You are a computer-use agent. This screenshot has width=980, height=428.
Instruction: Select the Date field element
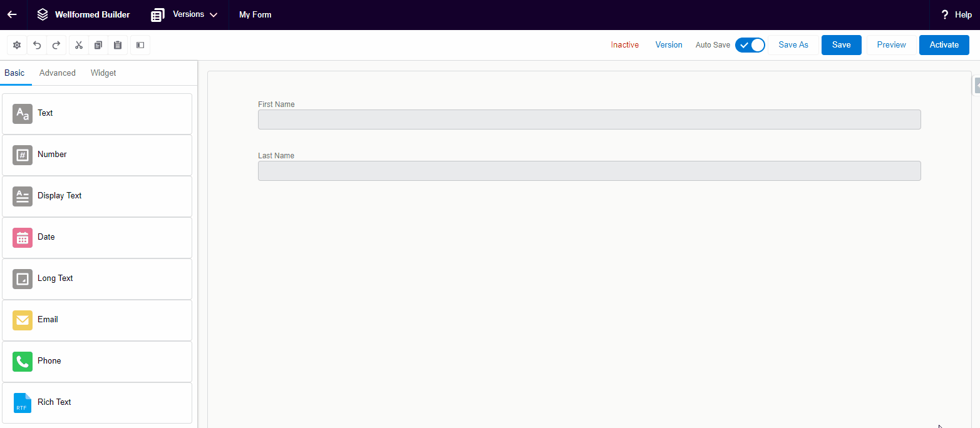[x=97, y=238]
